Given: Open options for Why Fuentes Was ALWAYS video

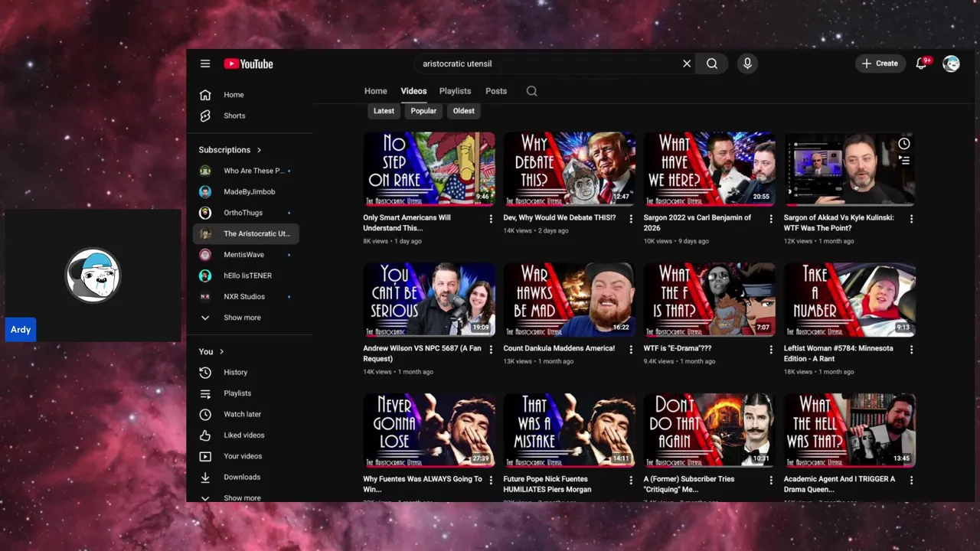Looking at the screenshot, I should click(x=491, y=480).
